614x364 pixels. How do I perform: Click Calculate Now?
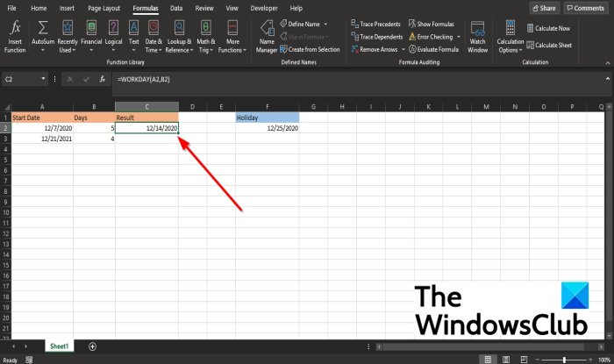coord(548,28)
